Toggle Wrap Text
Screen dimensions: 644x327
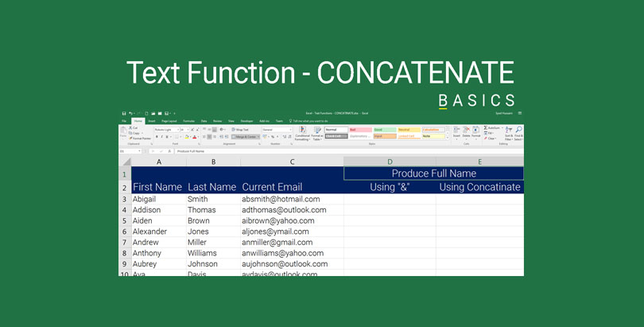click(x=240, y=130)
